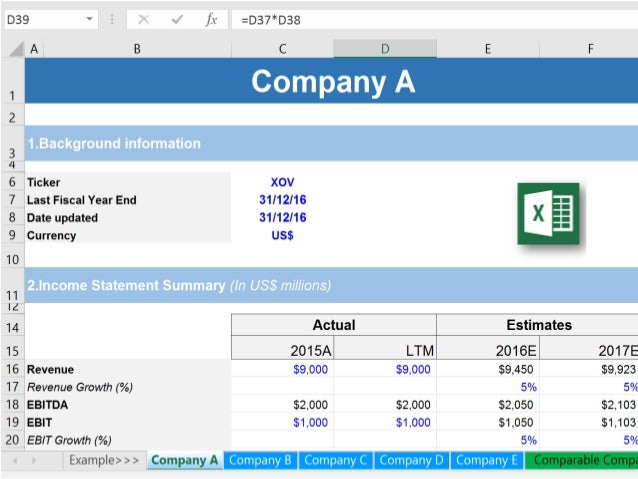Select the Company D sheet tab
This screenshot has height=479, width=638.
pos(411,460)
